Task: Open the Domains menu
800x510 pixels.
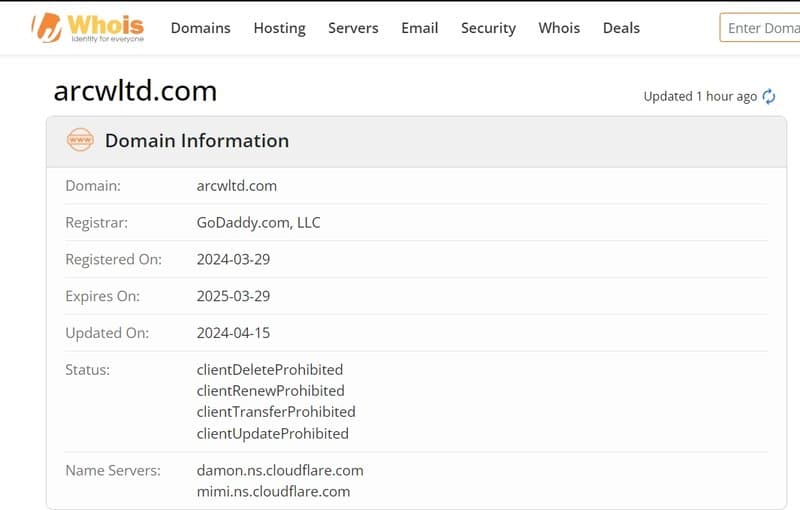Action: point(201,28)
